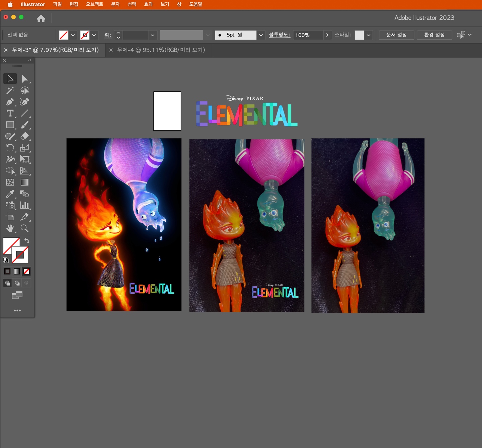Choose the Rectangle tool
The height and width of the screenshot is (448, 482).
coord(10,125)
